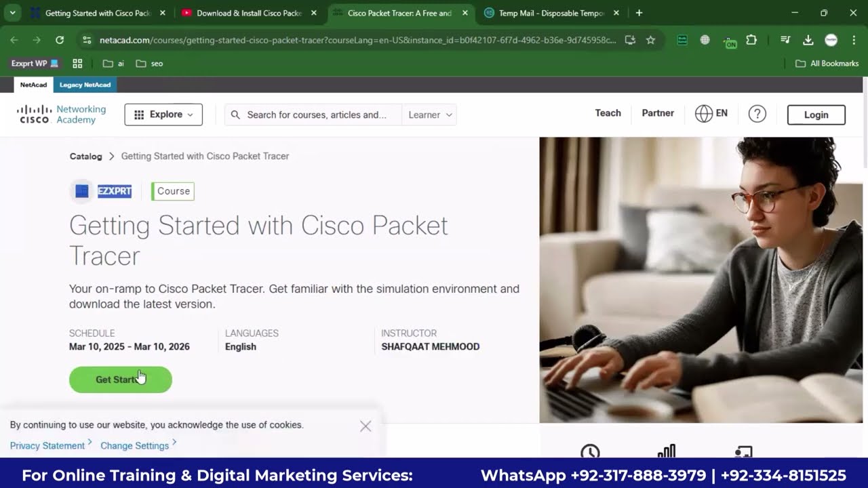Go to Catalog breadcrumb link
The image size is (868, 488).
tap(85, 156)
